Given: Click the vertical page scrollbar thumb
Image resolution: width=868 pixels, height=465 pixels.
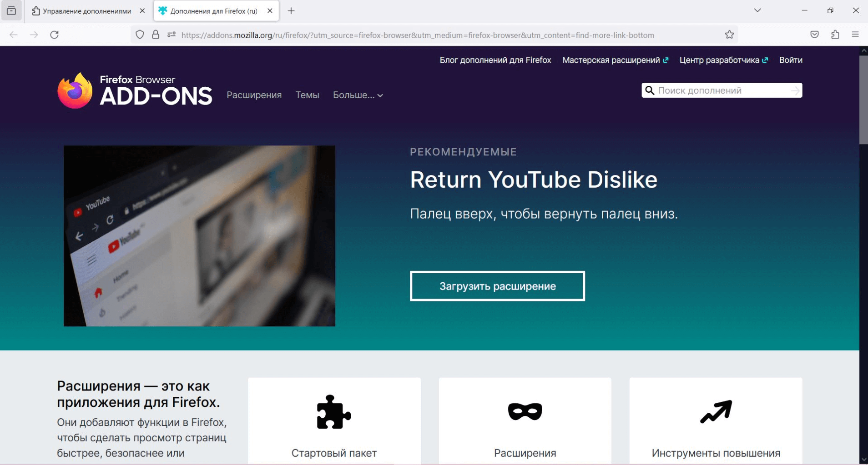Looking at the screenshot, I should point(863,100).
